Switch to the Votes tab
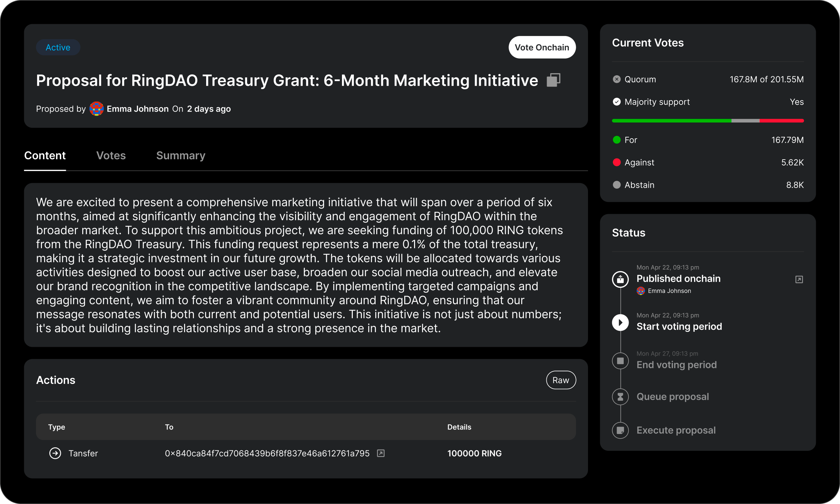Viewport: 840px width, 504px height. click(x=111, y=155)
